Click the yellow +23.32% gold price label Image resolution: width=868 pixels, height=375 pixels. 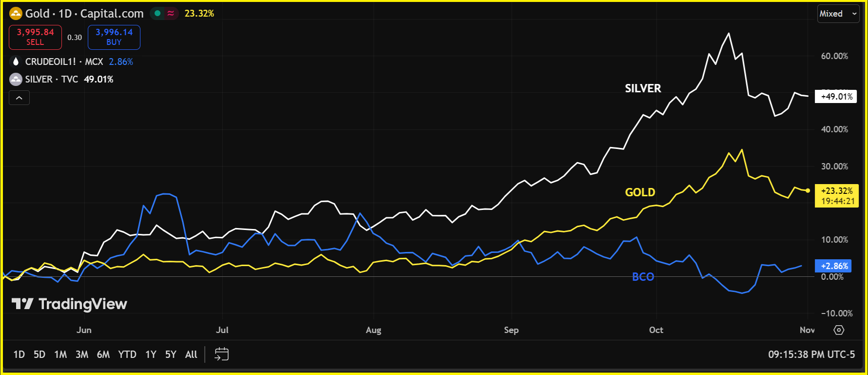(836, 196)
